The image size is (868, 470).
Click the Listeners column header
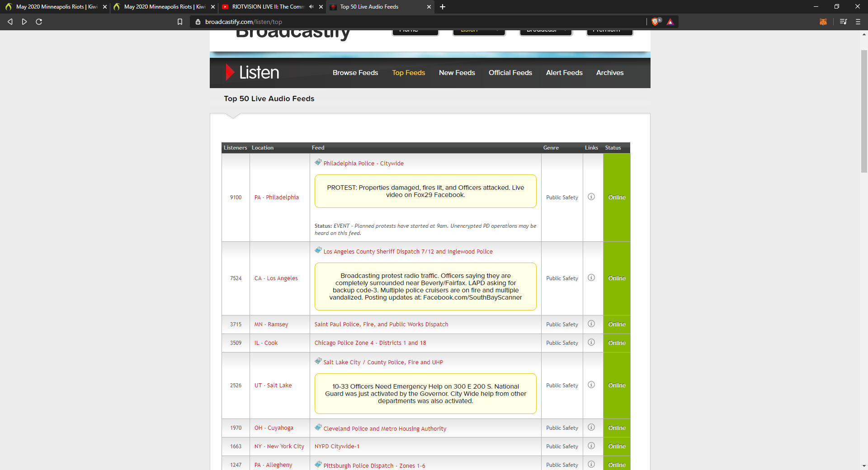[236, 148]
